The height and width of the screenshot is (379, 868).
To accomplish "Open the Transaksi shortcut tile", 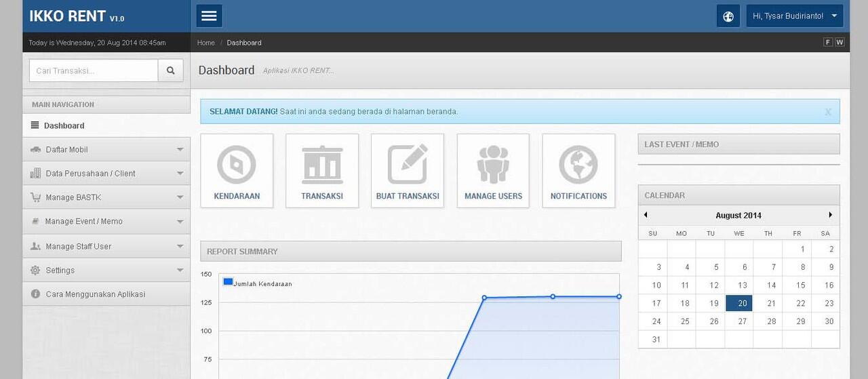I will [322, 171].
